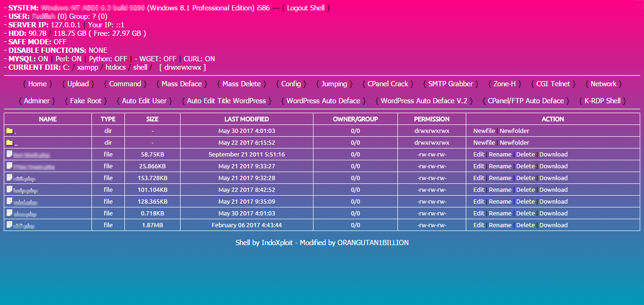The image size is (644, 305).
Task: Click Edit on the 1.87MB file row
Action: tap(479, 225)
